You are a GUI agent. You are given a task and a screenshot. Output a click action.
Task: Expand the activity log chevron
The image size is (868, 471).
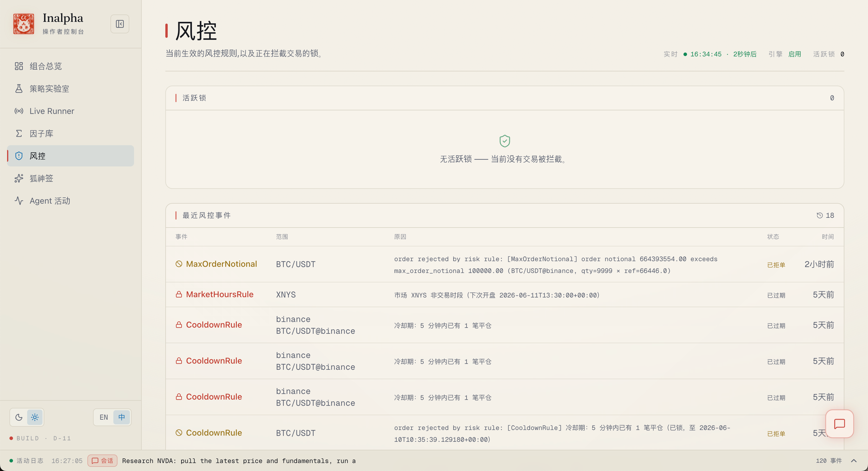click(x=854, y=461)
